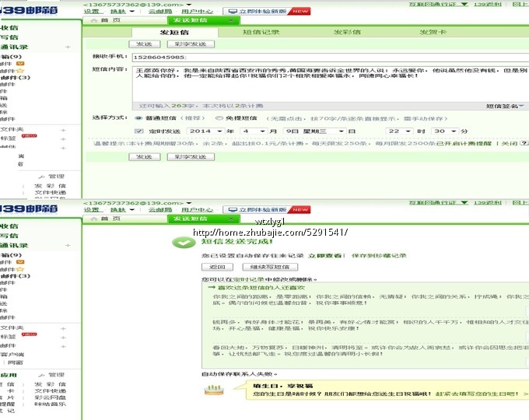Click wrench 管理 icon in upper sidebar

[x=42, y=177]
